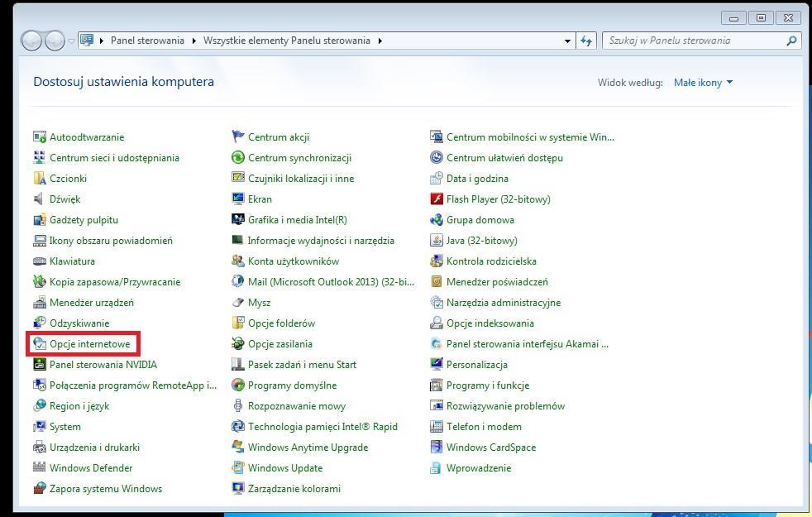Click the Gadżety pulpitu icon
This screenshot has height=517, width=812.
pos(40,220)
